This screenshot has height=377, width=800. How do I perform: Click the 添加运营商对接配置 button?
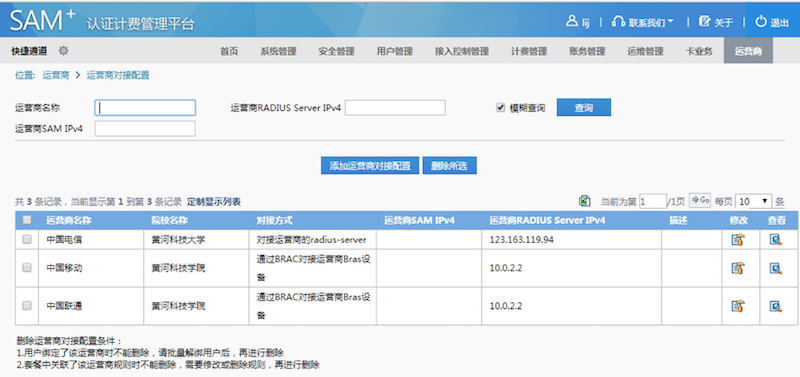pos(370,166)
